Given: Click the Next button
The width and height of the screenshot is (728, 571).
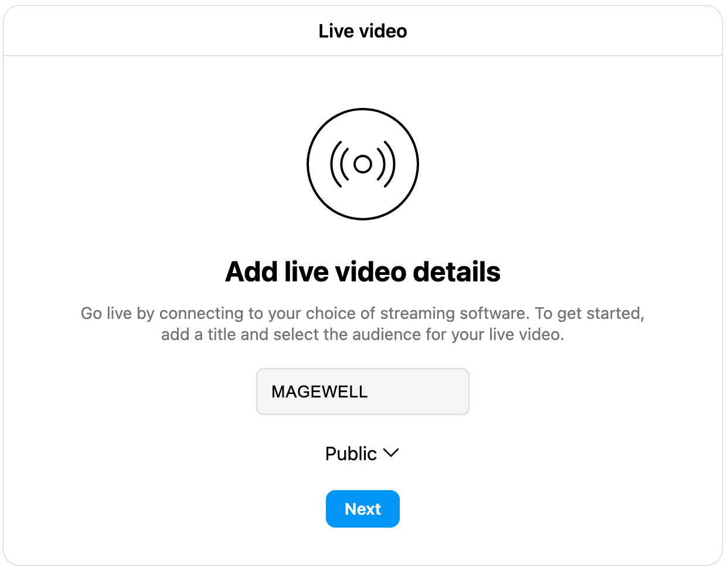Looking at the screenshot, I should (363, 509).
